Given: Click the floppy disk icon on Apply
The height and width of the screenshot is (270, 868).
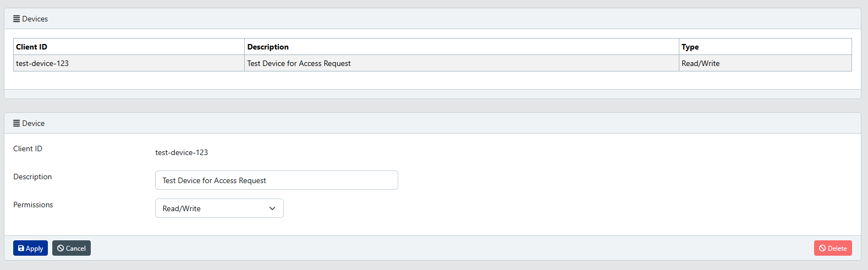Looking at the screenshot, I should click(x=21, y=249).
